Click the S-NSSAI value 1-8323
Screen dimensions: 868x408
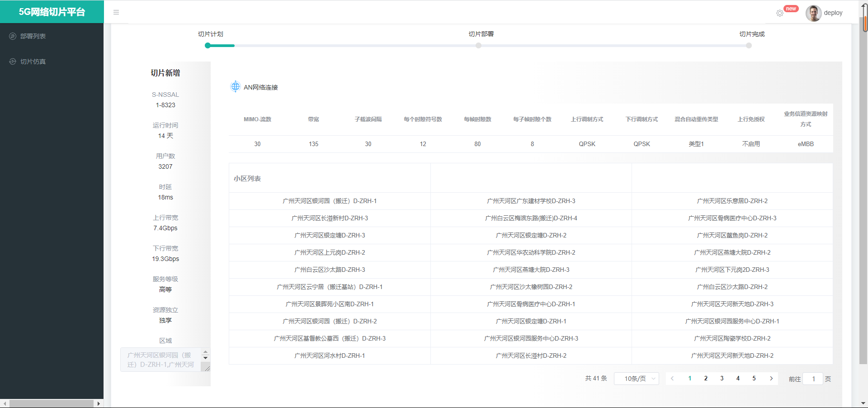pos(165,105)
